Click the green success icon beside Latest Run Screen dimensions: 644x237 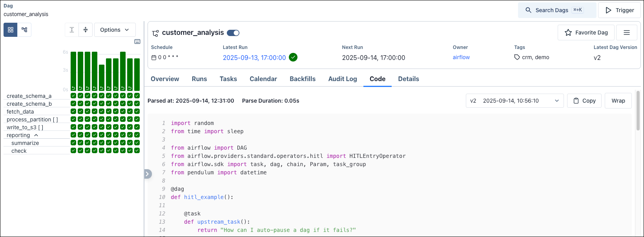coord(293,58)
